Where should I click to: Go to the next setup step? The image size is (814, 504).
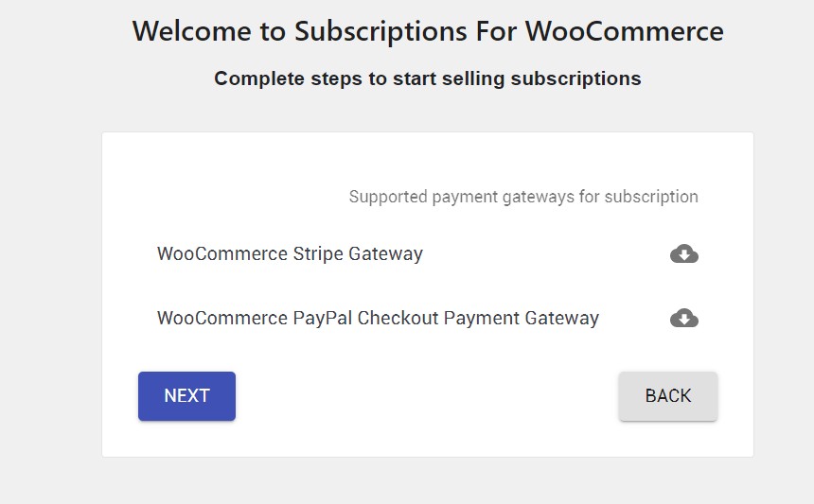tap(186, 396)
